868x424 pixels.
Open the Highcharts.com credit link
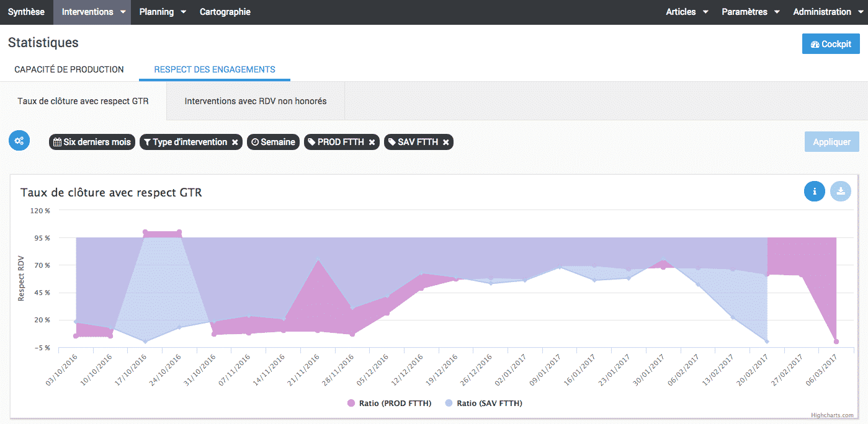(x=831, y=415)
